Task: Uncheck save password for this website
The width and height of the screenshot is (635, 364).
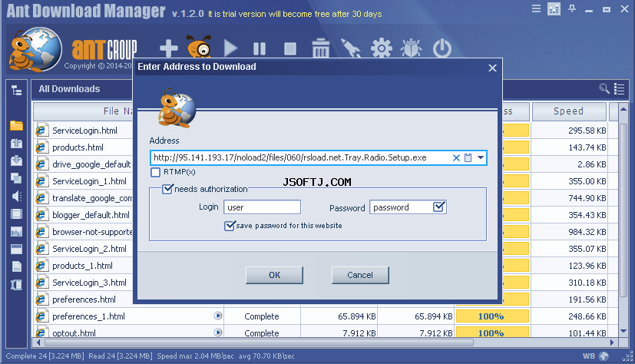Action: point(230,226)
